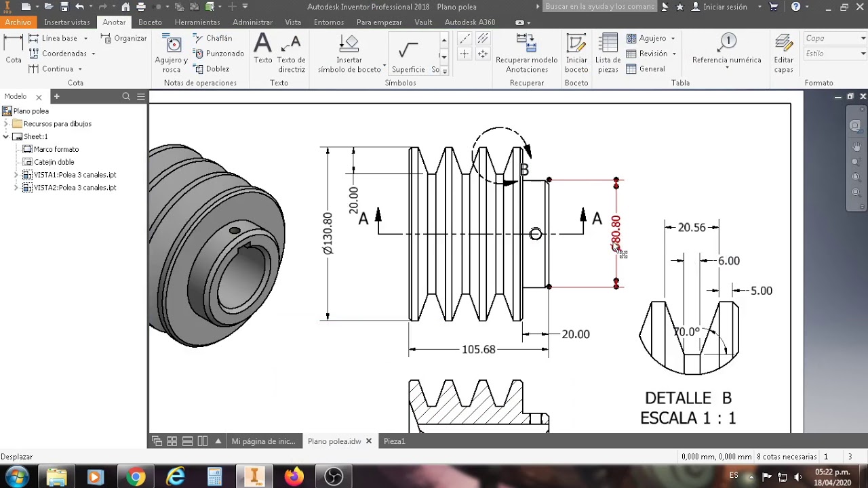Open the Línea base dropdown arrow
Viewport: 868px width, 488px height.
click(x=85, y=39)
